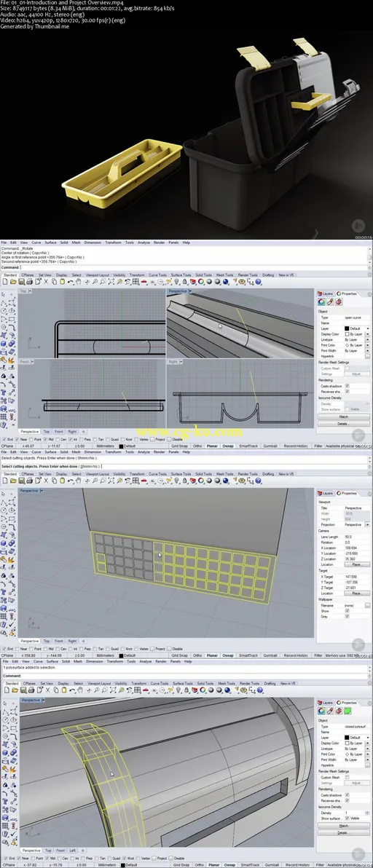Toggle Casts shadows checkbox in top frame Properties
The width and height of the screenshot is (373, 868).
coord(347,386)
